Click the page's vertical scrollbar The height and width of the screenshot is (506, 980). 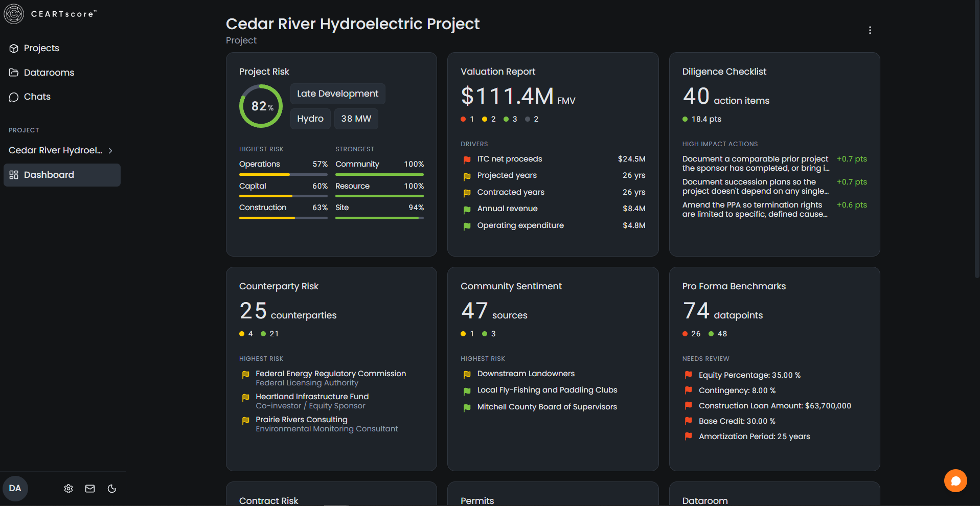click(977, 139)
